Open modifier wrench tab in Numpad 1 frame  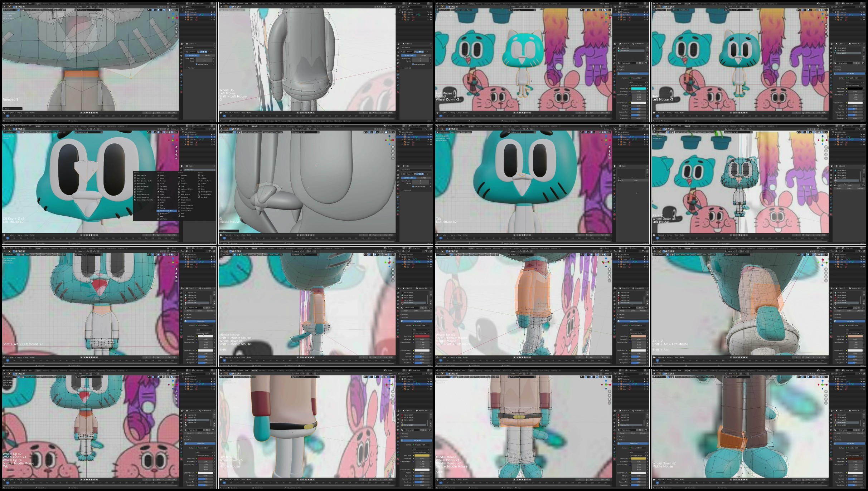181,75
